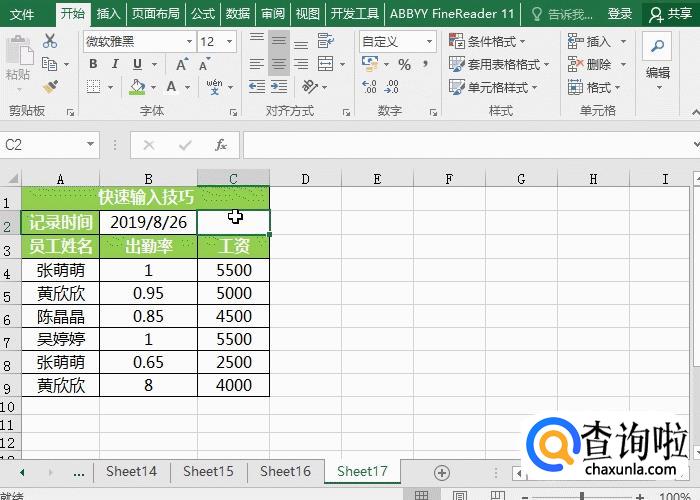700x500 pixels.
Task: Switch to Sheet16 tab
Action: [285, 471]
